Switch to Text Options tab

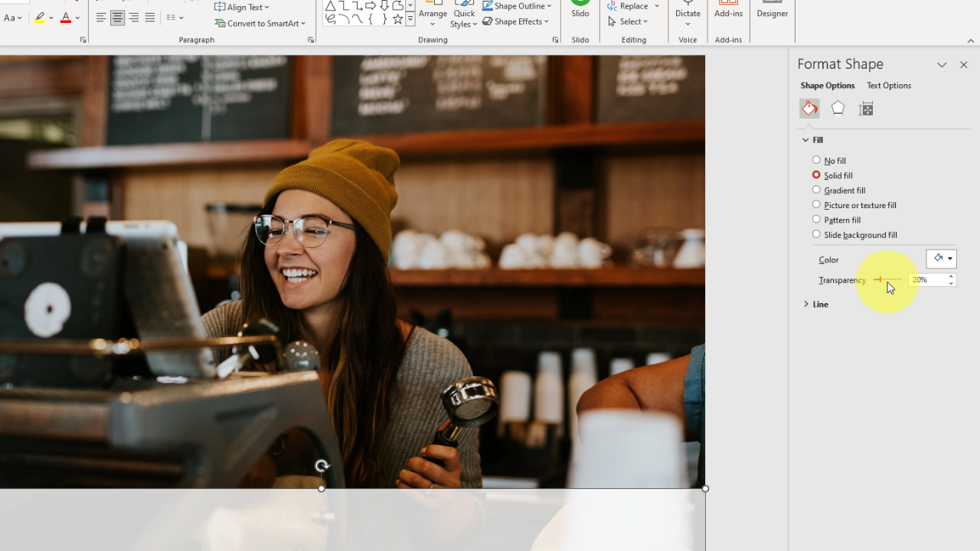click(x=889, y=86)
